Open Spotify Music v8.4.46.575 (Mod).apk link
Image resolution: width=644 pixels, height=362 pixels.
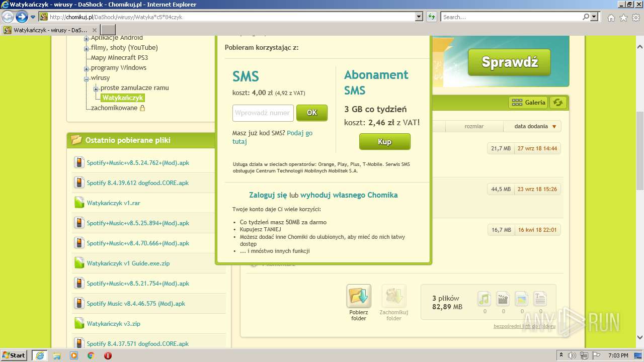click(x=136, y=304)
